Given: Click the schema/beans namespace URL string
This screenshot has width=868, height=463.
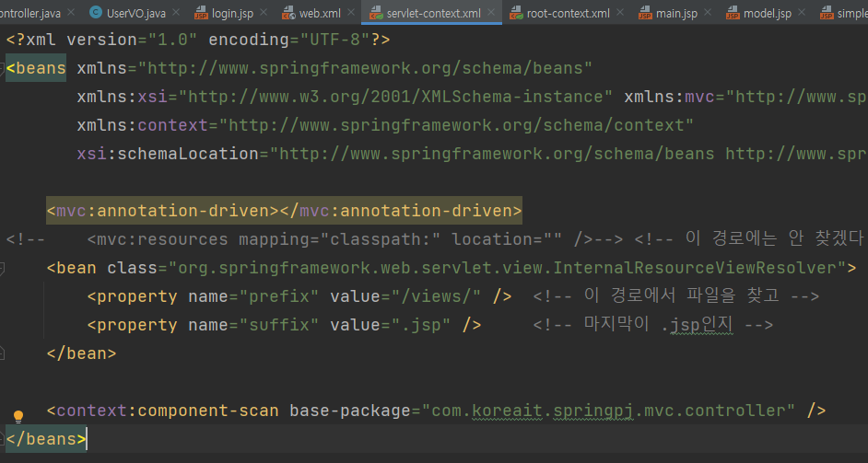Looking at the screenshot, I should click(366, 69).
